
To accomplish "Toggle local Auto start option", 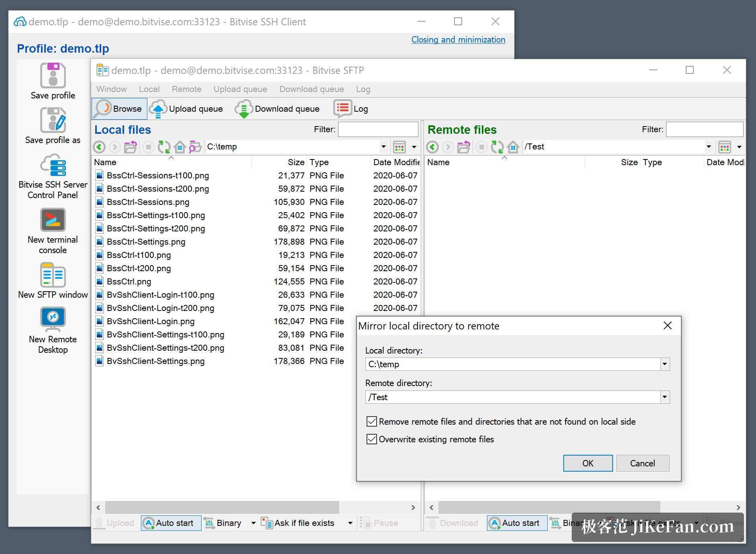I will click(171, 523).
